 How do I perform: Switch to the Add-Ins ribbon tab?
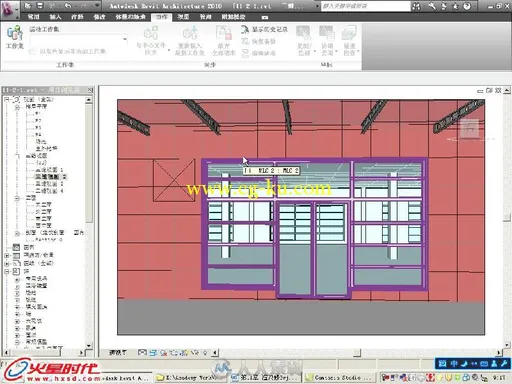coord(233,17)
